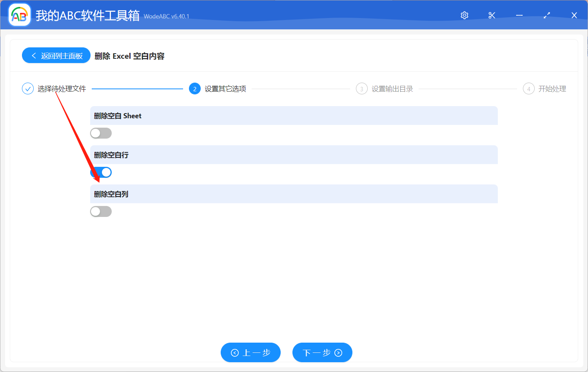Click the 下一步 button to proceed
The image size is (588, 372).
pos(322,352)
